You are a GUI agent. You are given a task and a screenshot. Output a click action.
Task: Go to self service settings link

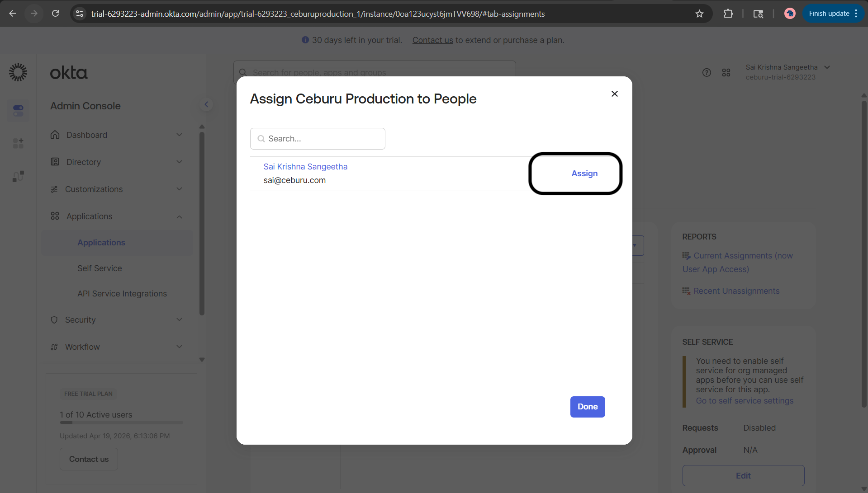[745, 401]
